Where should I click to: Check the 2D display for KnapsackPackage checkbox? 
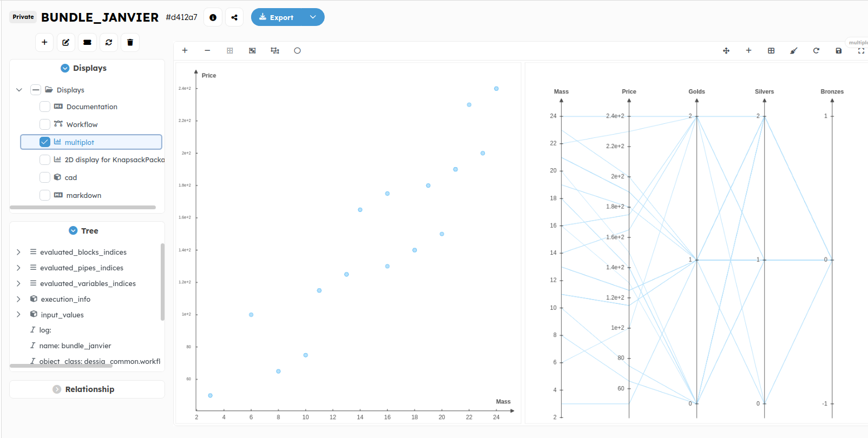45,160
